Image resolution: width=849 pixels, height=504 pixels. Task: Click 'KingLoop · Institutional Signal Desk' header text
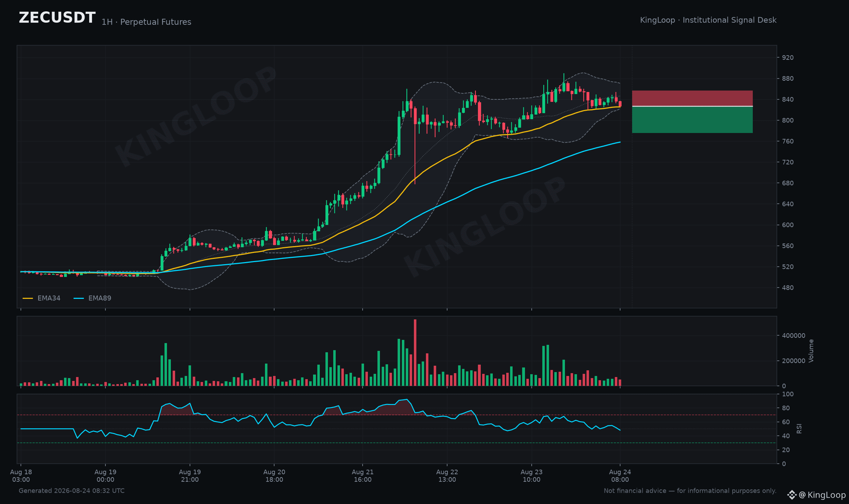click(708, 20)
